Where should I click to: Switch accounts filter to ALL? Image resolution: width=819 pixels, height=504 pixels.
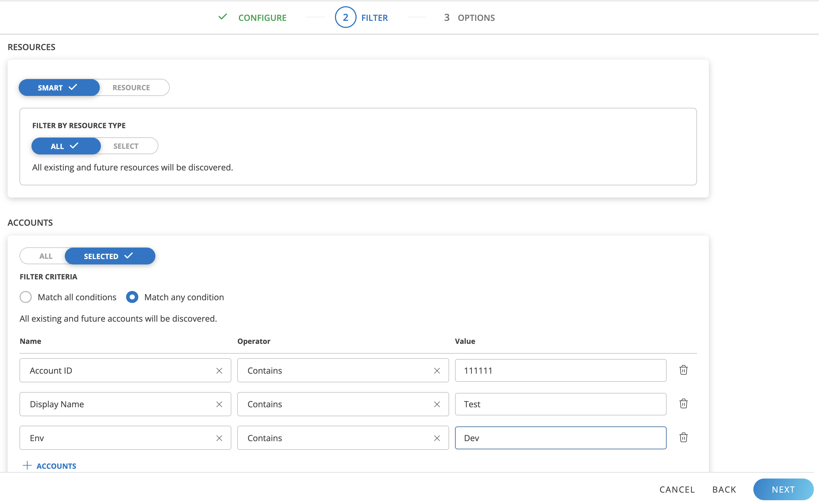point(46,256)
